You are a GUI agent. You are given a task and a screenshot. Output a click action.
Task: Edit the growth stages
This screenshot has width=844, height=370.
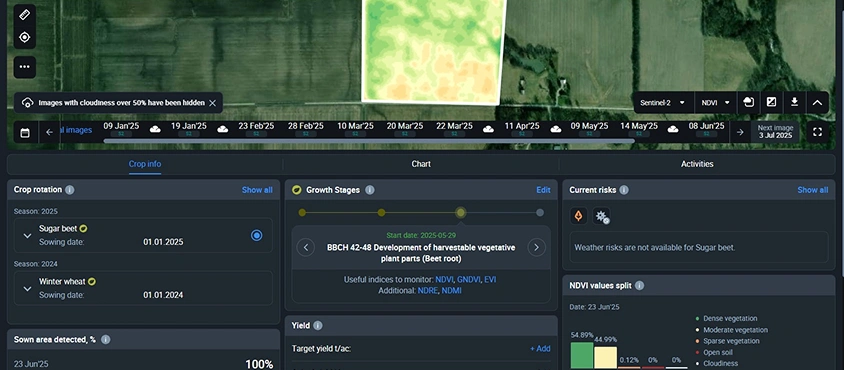(x=543, y=190)
